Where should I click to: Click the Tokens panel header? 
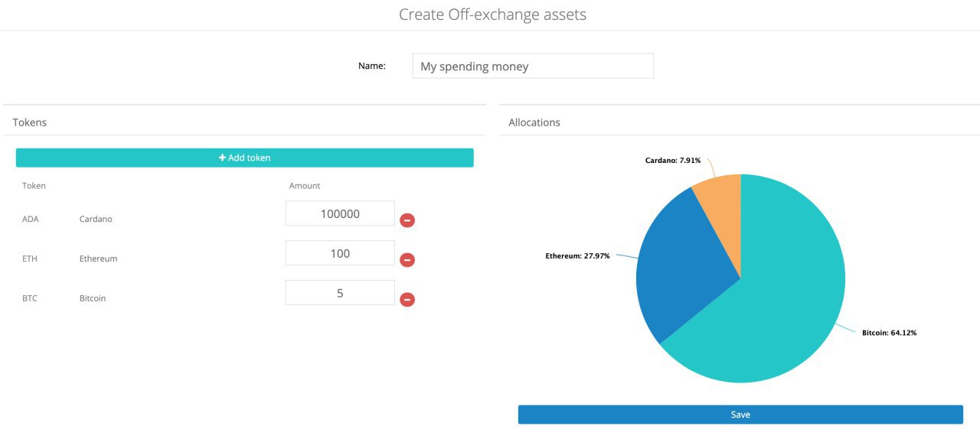[x=30, y=122]
